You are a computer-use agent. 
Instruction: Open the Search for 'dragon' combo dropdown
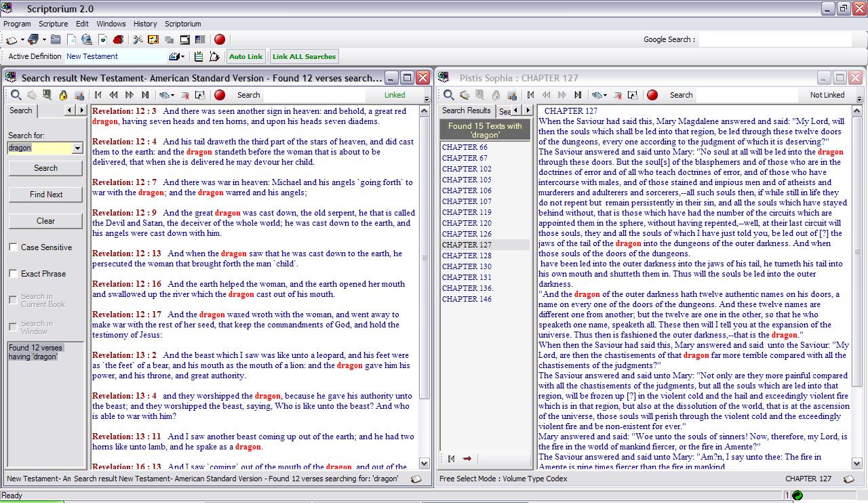tap(77, 148)
